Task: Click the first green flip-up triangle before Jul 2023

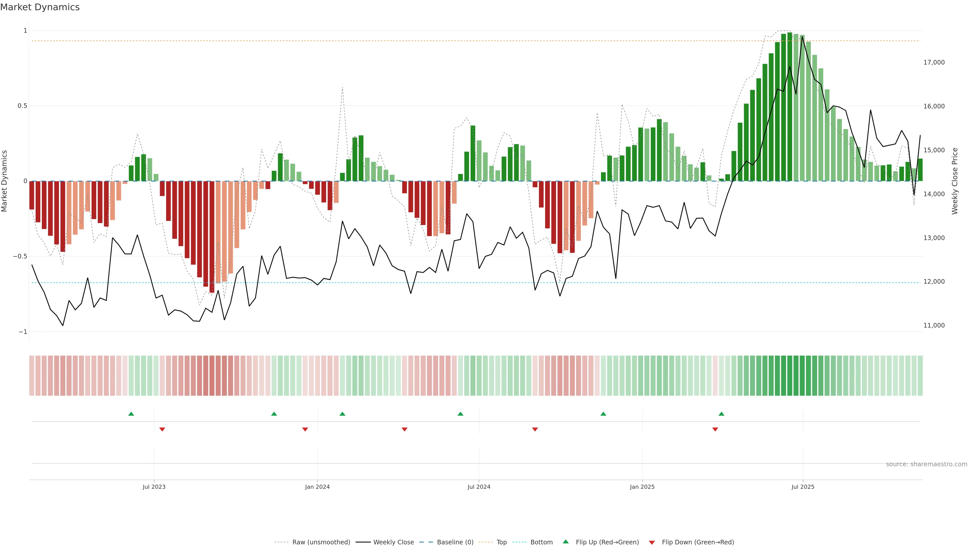Action: (131, 414)
